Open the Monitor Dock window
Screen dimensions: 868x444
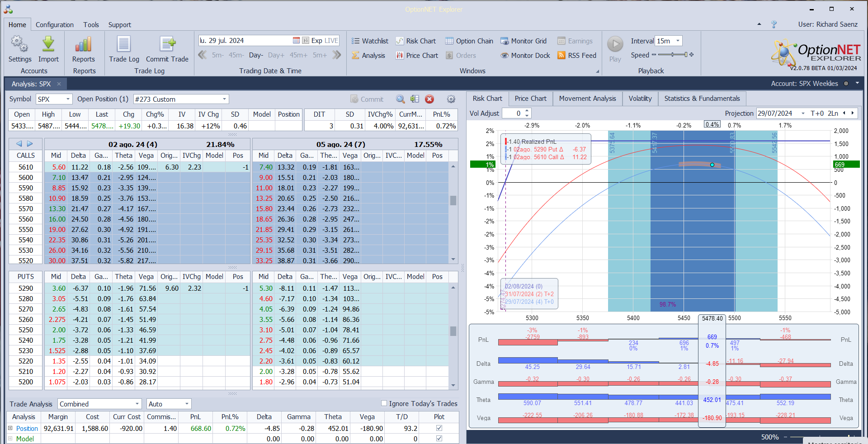[x=525, y=55]
